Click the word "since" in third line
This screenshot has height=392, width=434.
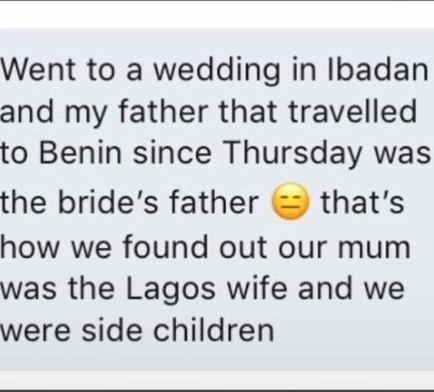coord(172,153)
